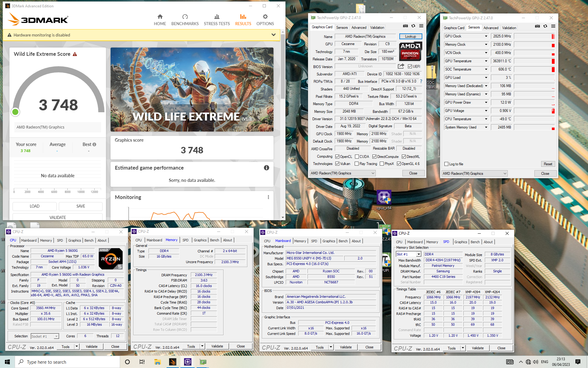This screenshot has height=368, width=588.
Task: Toggle the UEFI checkbox in GPU-Z
Action: click(x=410, y=67)
